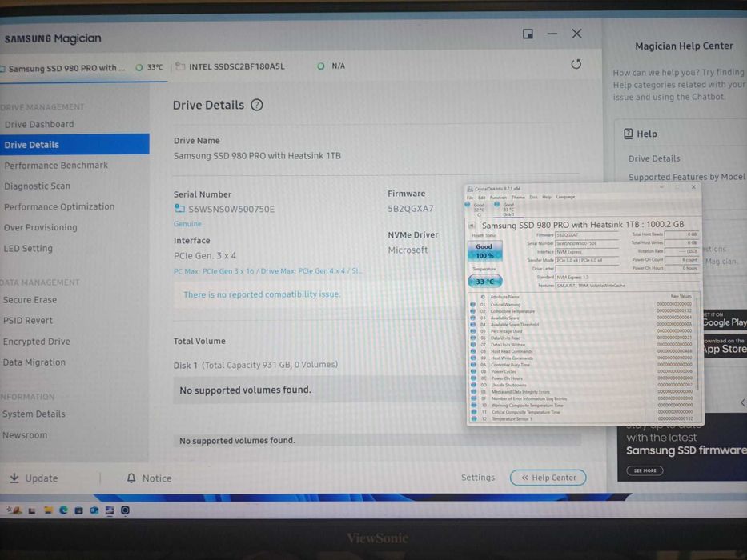Toggle Magician compact window mode icon

tap(528, 34)
